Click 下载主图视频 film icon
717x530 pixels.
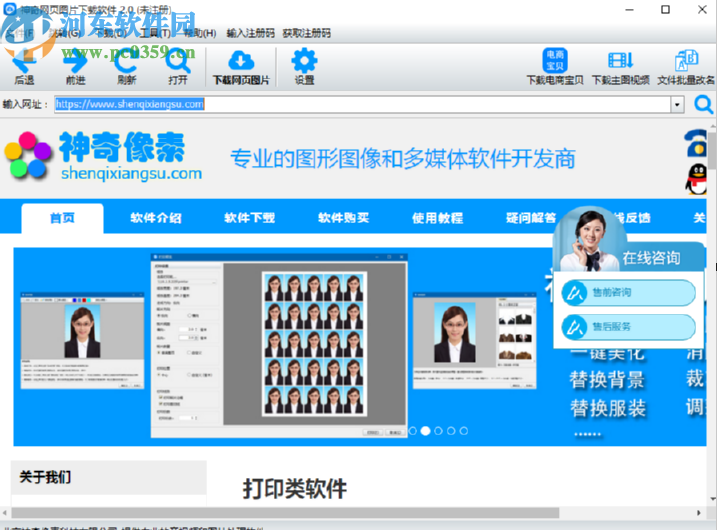[x=621, y=60]
